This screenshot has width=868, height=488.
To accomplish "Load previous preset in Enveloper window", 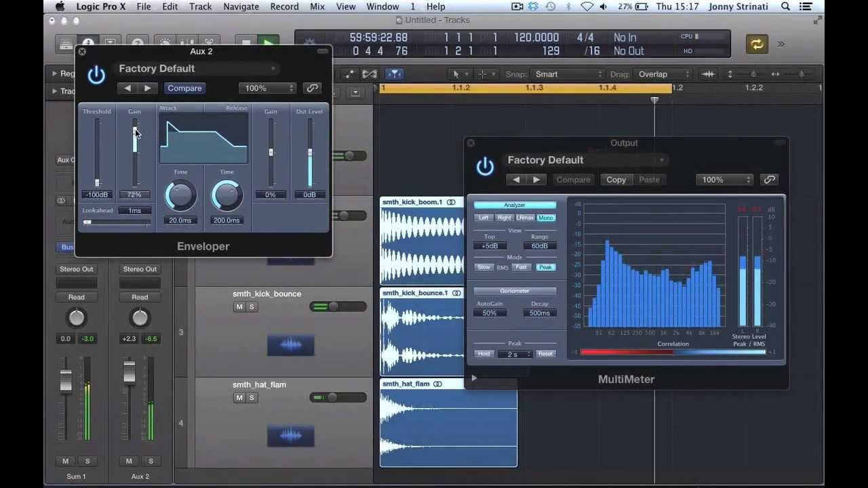I will coord(127,88).
